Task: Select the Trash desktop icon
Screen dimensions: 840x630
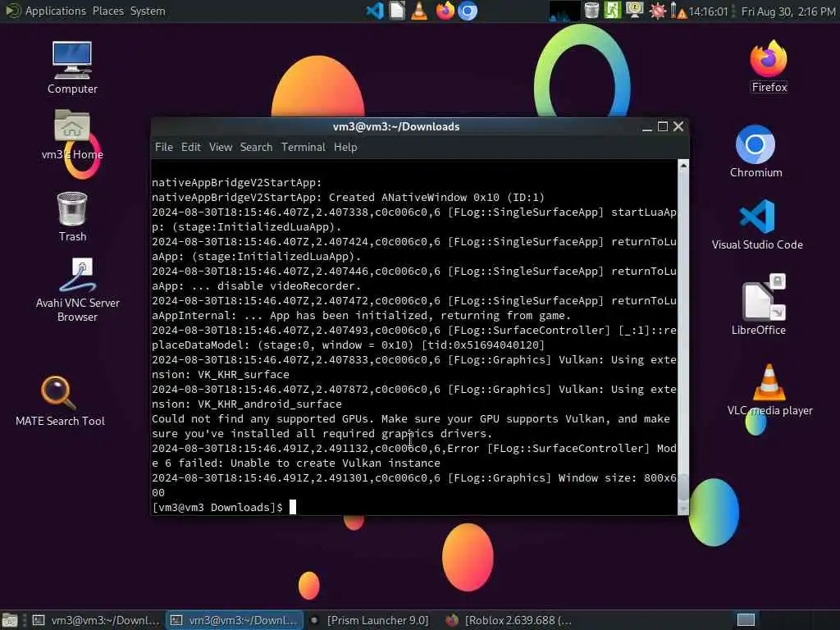Action: click(x=72, y=217)
